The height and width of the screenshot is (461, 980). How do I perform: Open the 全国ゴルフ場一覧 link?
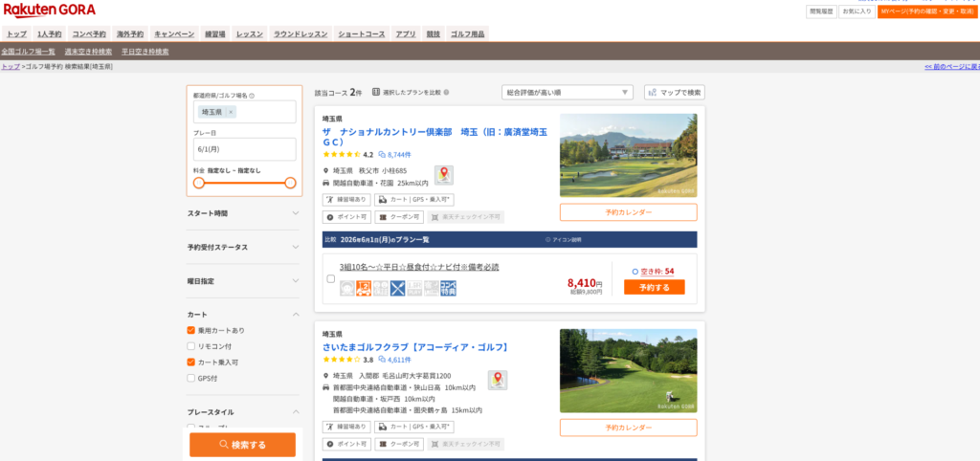point(28,52)
